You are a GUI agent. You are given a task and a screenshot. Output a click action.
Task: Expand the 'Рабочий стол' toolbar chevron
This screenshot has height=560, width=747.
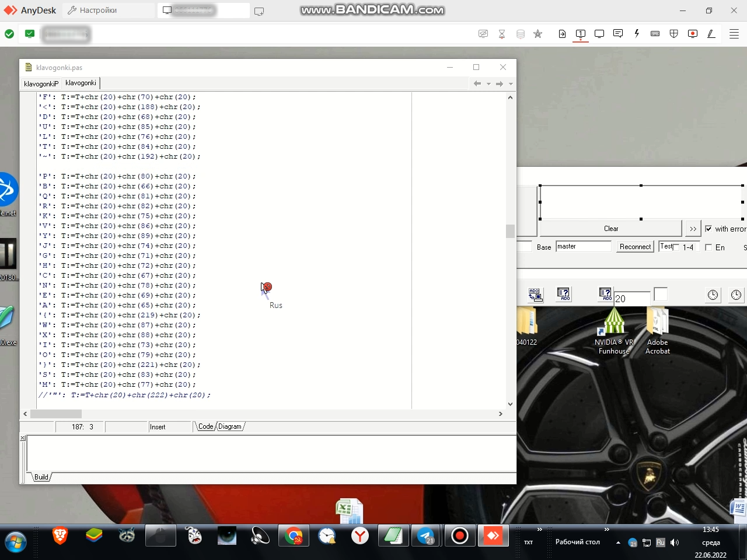pyautogui.click(x=607, y=530)
